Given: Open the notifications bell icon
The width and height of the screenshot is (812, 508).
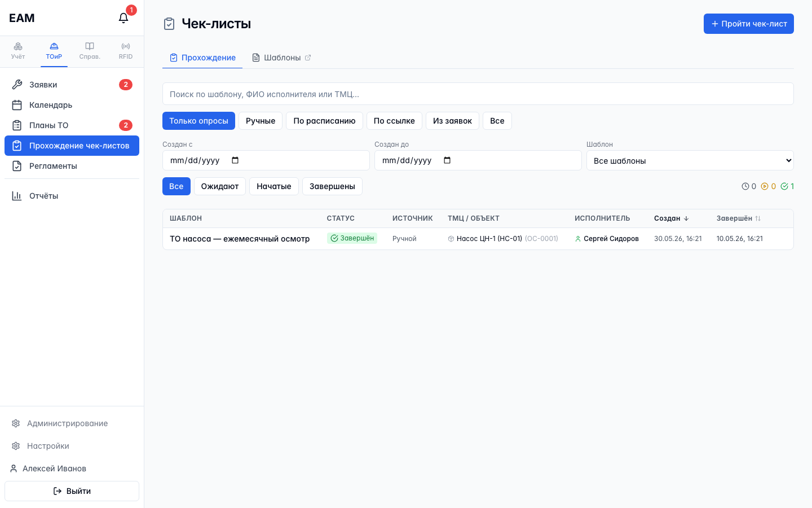Looking at the screenshot, I should point(123,18).
